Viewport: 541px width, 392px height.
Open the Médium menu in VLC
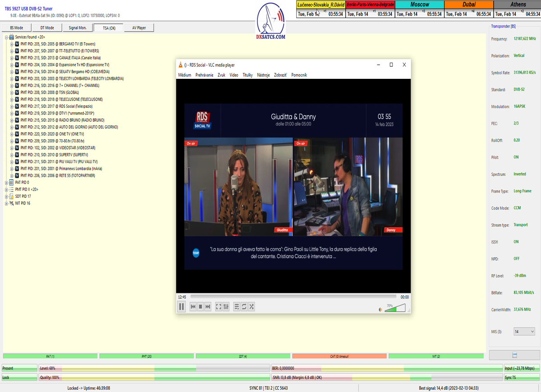pyautogui.click(x=184, y=75)
